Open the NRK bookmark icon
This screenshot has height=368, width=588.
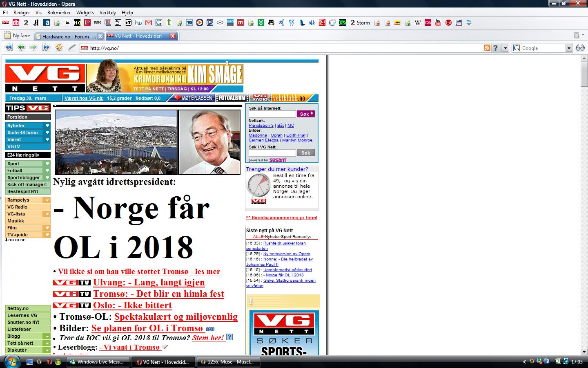pos(98,22)
